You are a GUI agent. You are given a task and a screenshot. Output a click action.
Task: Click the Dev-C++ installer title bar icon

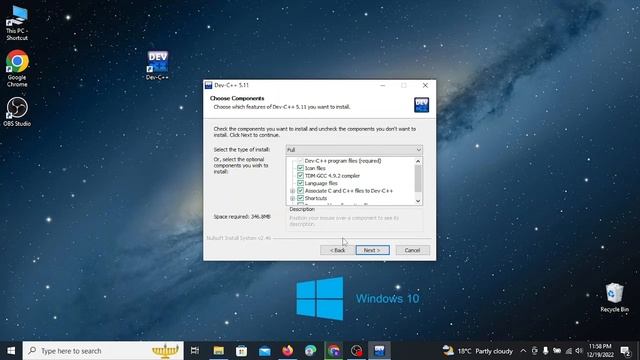coord(209,85)
